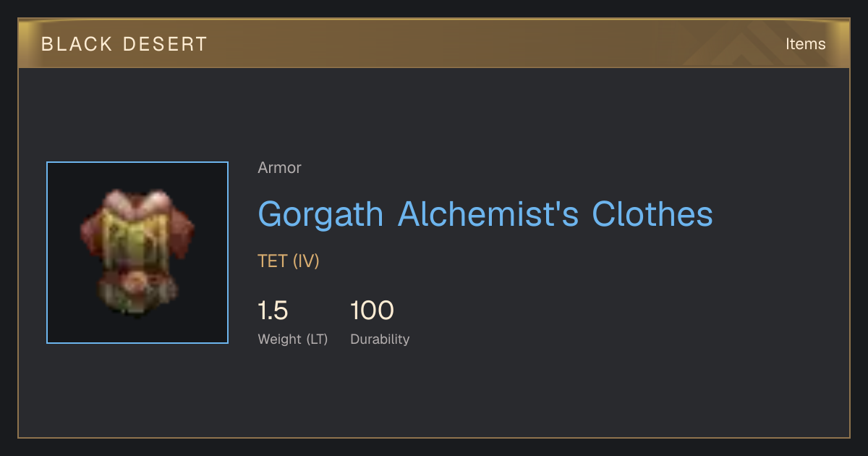Select the Armor category label

pos(279,168)
